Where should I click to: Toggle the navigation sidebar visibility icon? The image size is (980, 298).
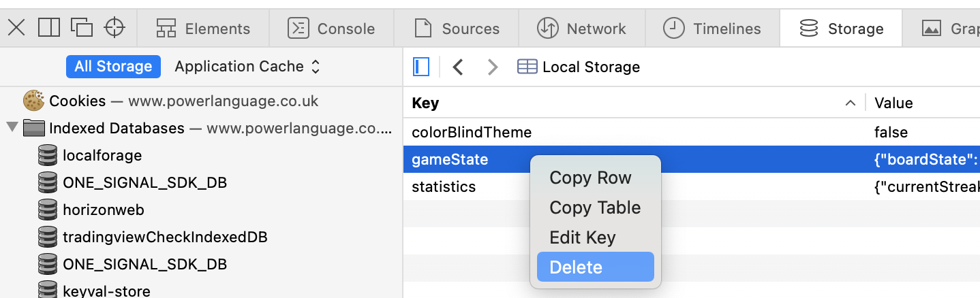click(422, 67)
